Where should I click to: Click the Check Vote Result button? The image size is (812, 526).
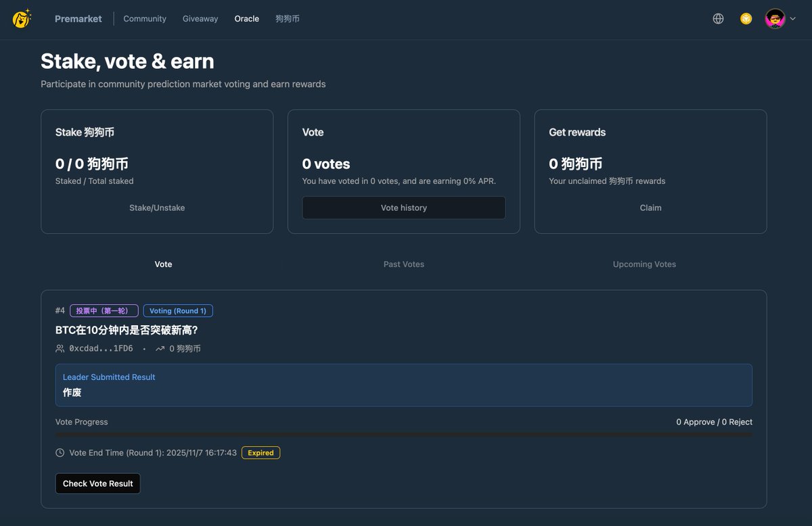click(x=98, y=483)
